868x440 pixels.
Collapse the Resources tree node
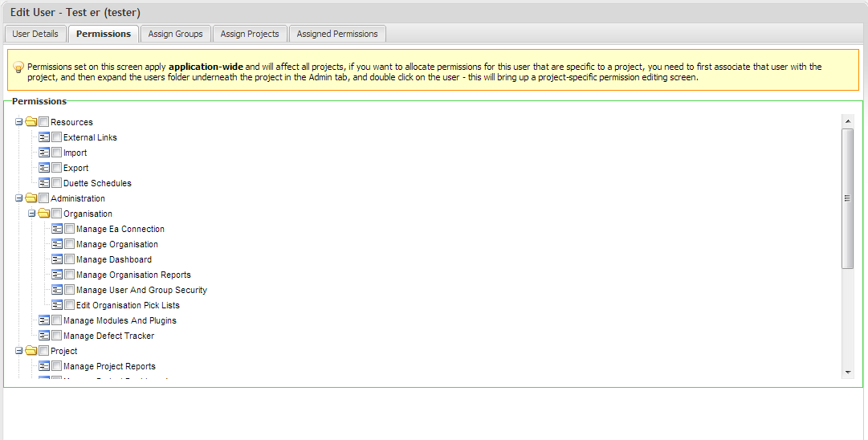18,122
